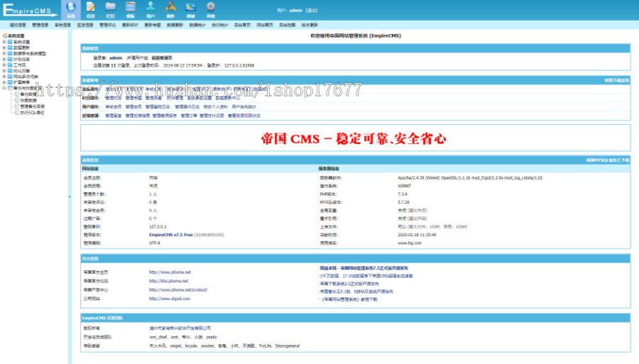Viewport: 639px width, 364px height.
Task: Open the 管理会员 quick link
Action: (133, 106)
